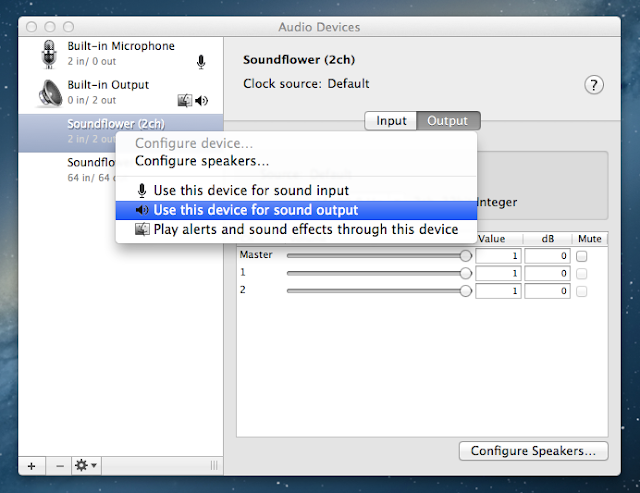Image resolution: width=640 pixels, height=493 pixels.
Task: Click the channel 2 dB field
Action: 547,291
